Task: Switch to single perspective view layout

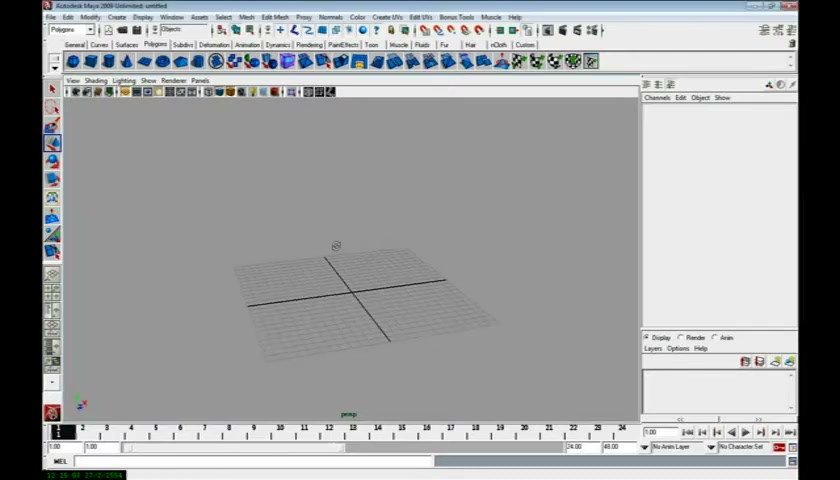Action: pos(52,275)
